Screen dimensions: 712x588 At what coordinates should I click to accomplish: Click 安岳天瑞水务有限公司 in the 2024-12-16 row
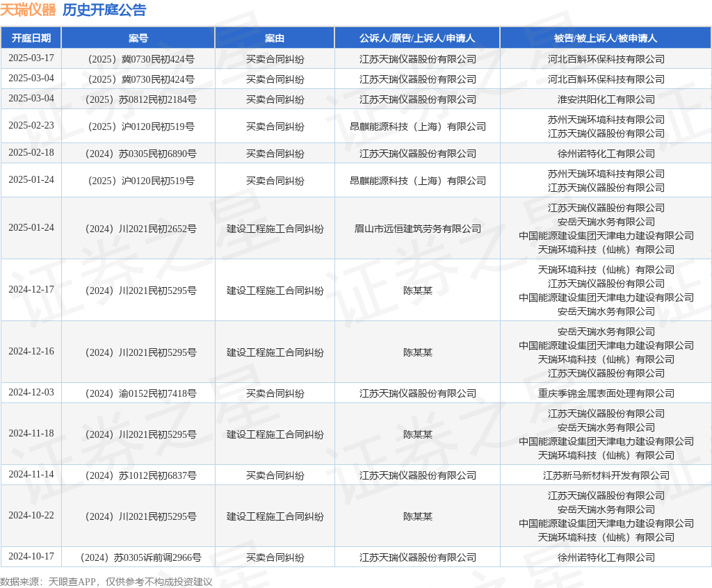coord(606,332)
